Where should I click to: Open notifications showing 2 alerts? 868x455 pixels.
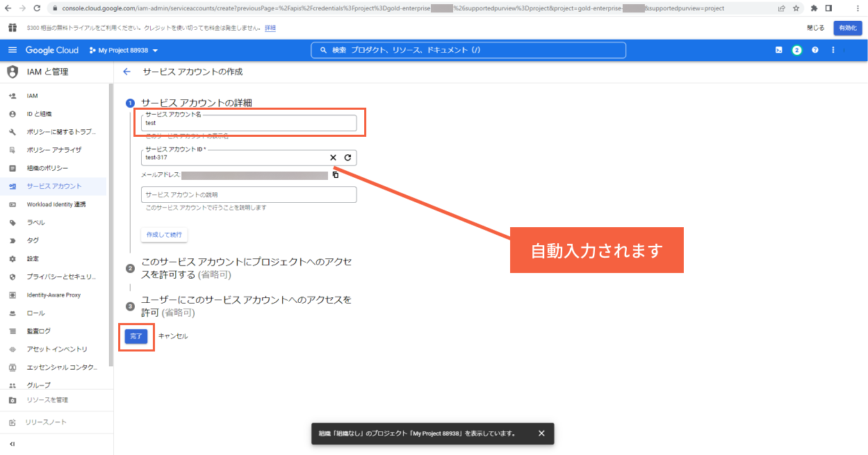(x=796, y=50)
